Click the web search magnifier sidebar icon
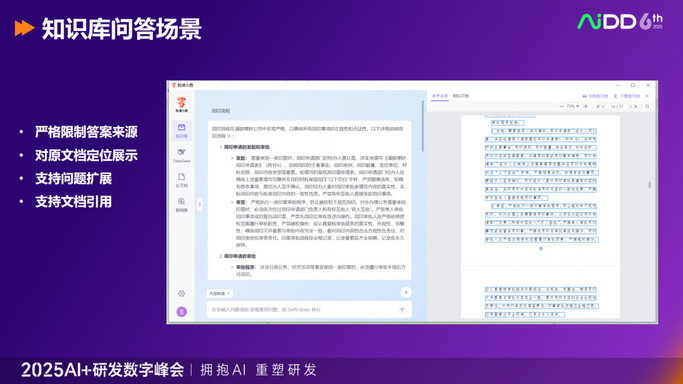The image size is (683, 384). tap(181, 204)
